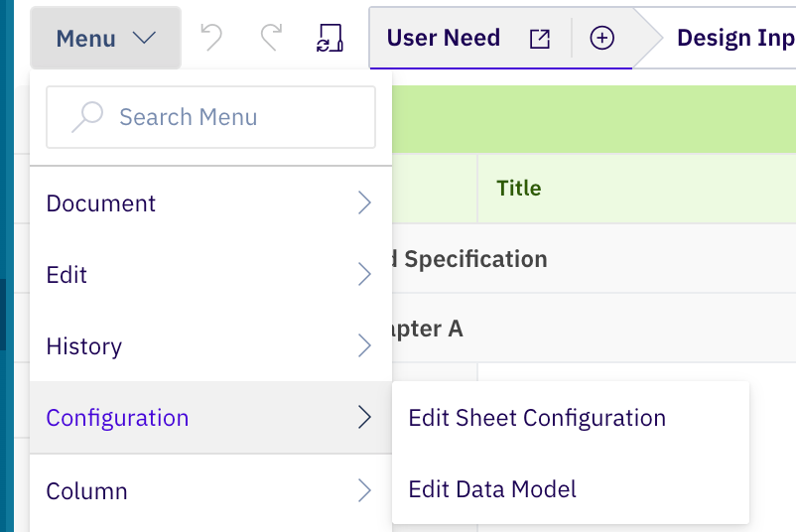Click the redo arrow icon
The image size is (796, 532).
pos(270,38)
